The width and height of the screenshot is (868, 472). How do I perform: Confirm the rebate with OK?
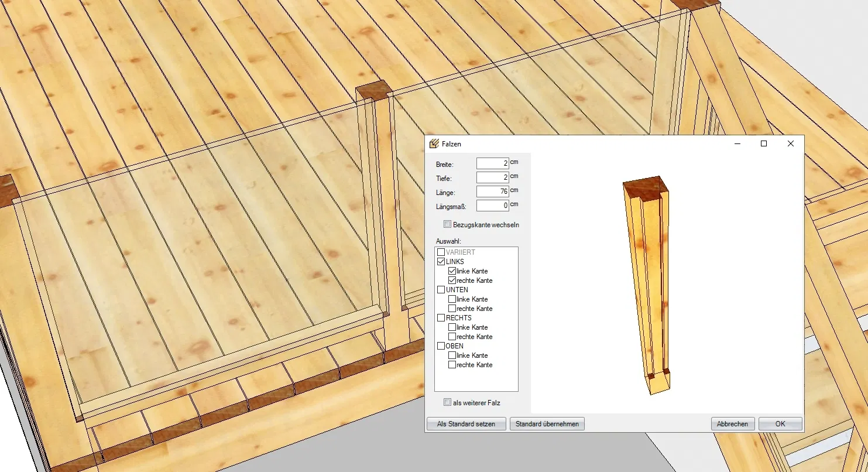[780, 424]
